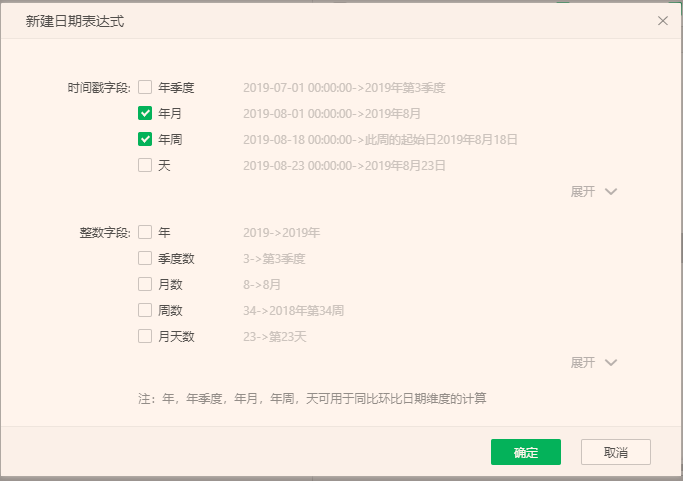Expand the 时间戳字段 list via 展开
683x481 pixels.
tap(594, 191)
